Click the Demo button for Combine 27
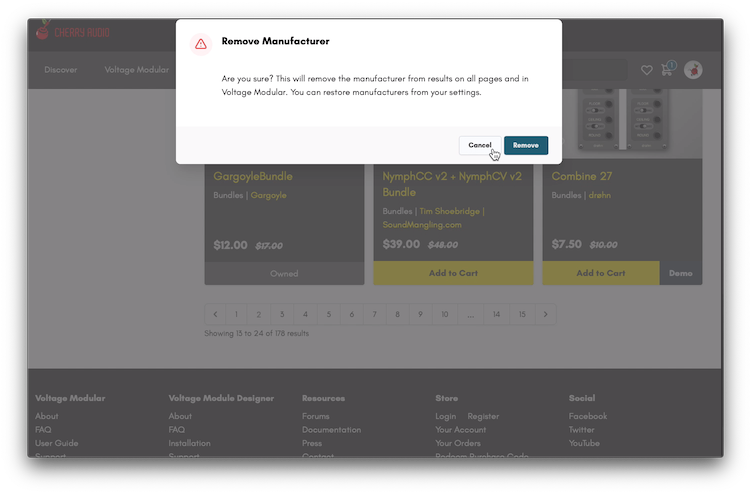751x494 pixels. tap(681, 273)
